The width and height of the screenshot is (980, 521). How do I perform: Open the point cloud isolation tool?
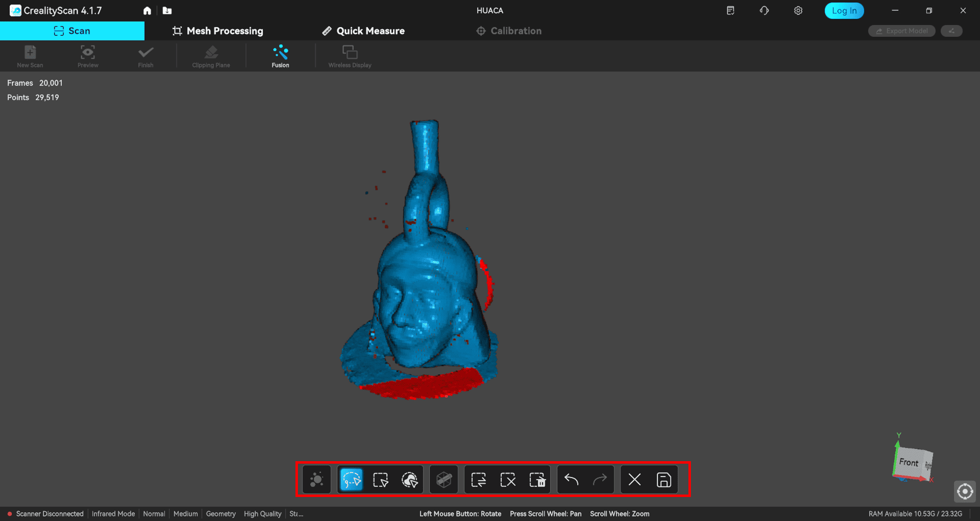[317, 479]
